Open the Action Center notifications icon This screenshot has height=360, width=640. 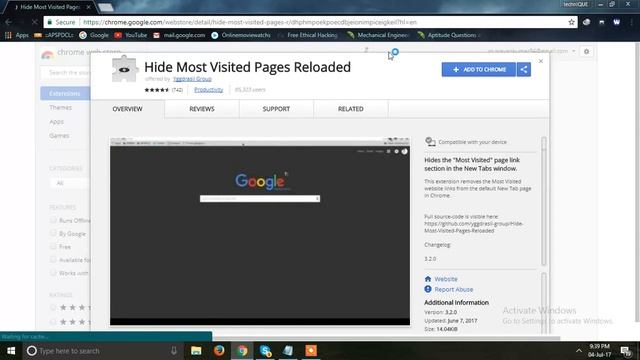pyautogui.click(x=625, y=351)
